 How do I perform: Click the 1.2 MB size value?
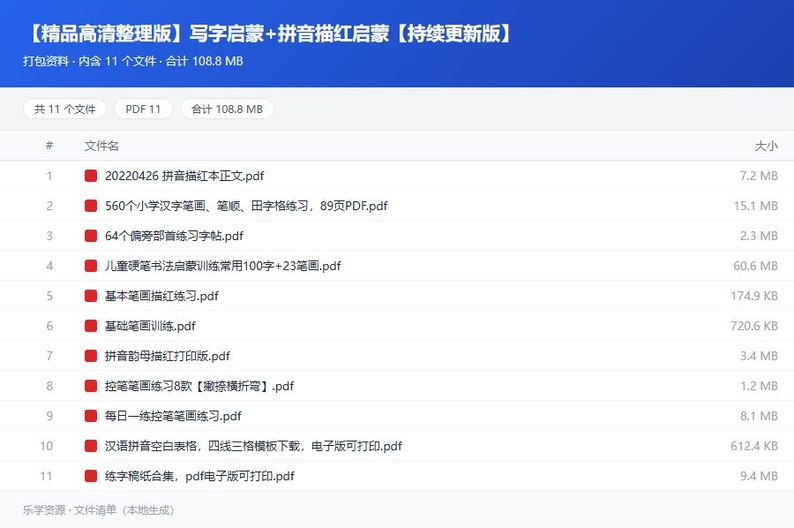click(x=759, y=386)
